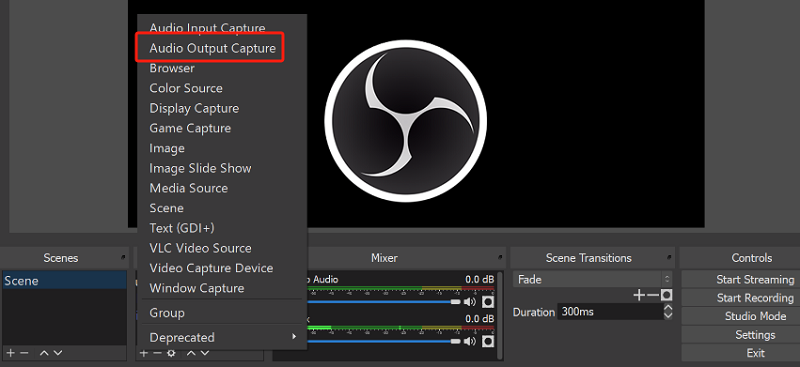Remove a source with the Sources minus icon

158,353
